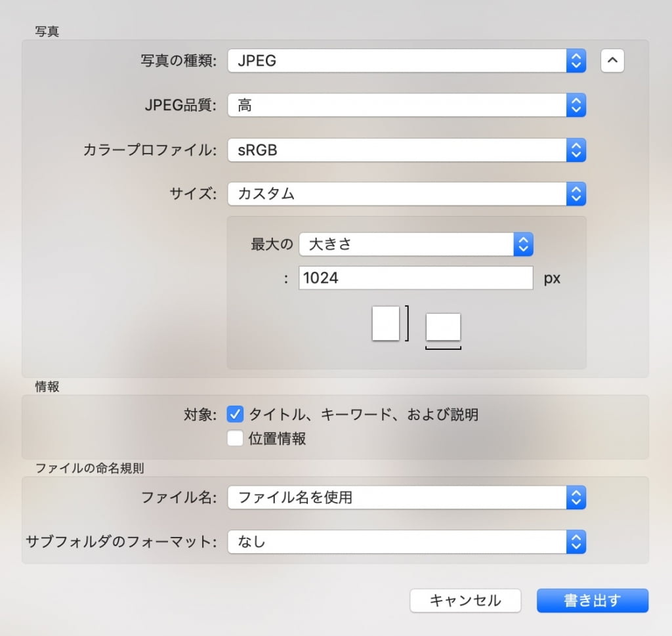Open the サブフォルダのフォーマット dropdown showing なし
The image size is (672, 636).
[x=407, y=541]
